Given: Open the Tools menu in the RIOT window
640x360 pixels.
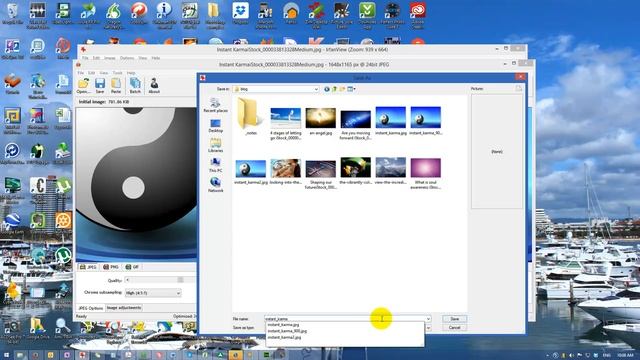Looking at the screenshot, I should pos(118,73).
